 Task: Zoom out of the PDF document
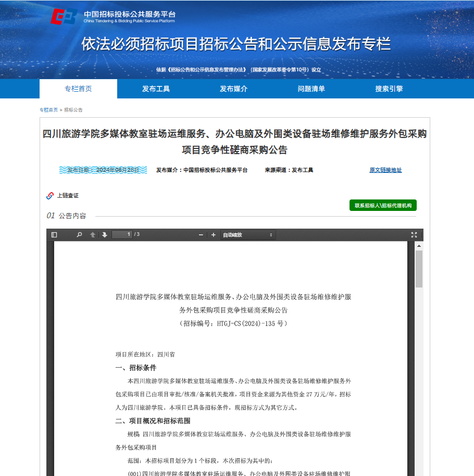click(201, 235)
